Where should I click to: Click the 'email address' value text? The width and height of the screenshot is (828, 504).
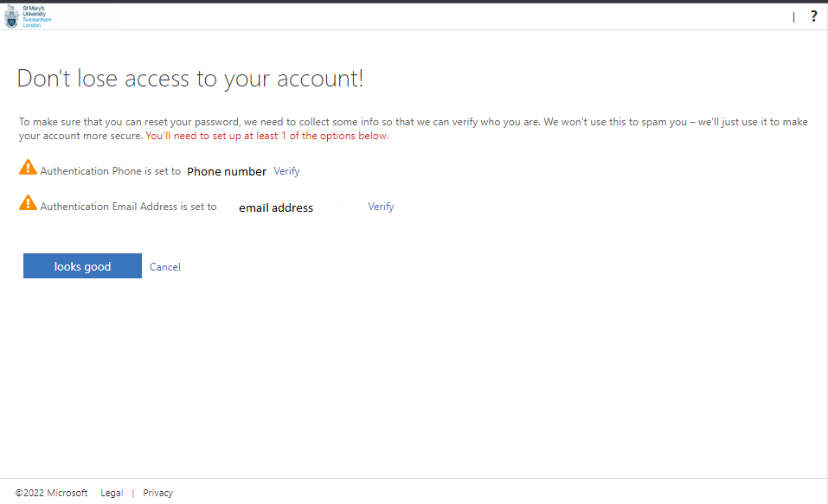[276, 208]
